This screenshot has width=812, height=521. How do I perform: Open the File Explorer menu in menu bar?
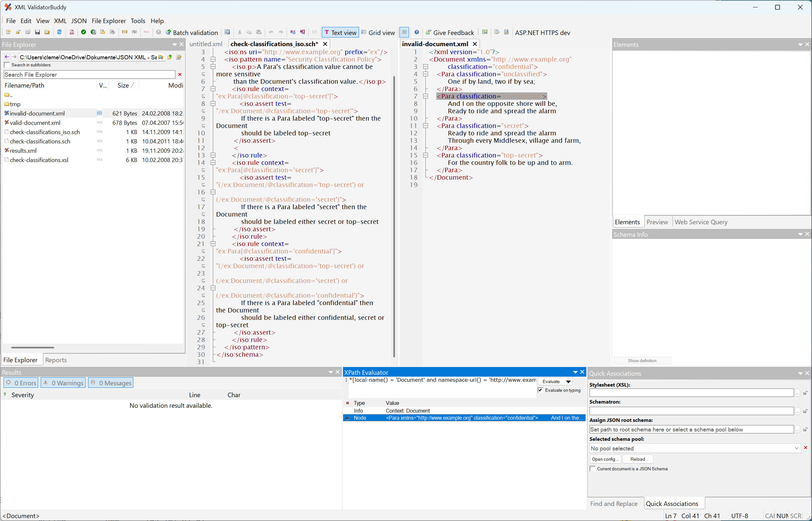click(109, 21)
